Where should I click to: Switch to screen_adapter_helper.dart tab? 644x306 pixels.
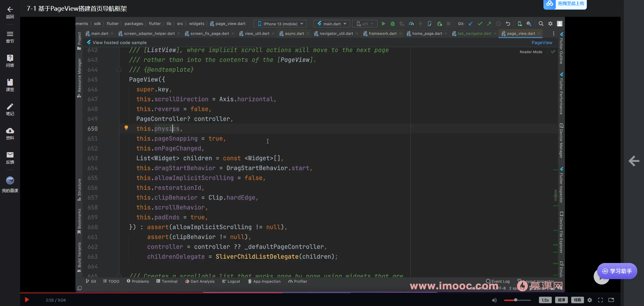149,34
